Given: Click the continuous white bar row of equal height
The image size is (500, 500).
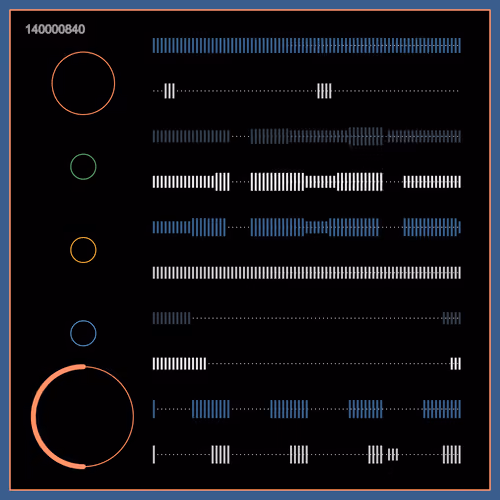Looking at the screenshot, I should (x=307, y=273).
